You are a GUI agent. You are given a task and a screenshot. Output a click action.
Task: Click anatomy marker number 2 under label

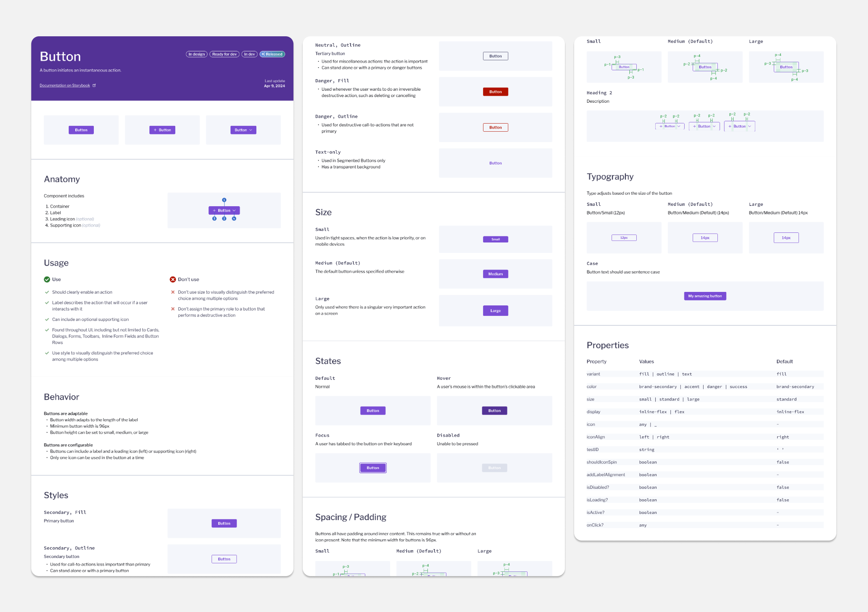click(224, 219)
